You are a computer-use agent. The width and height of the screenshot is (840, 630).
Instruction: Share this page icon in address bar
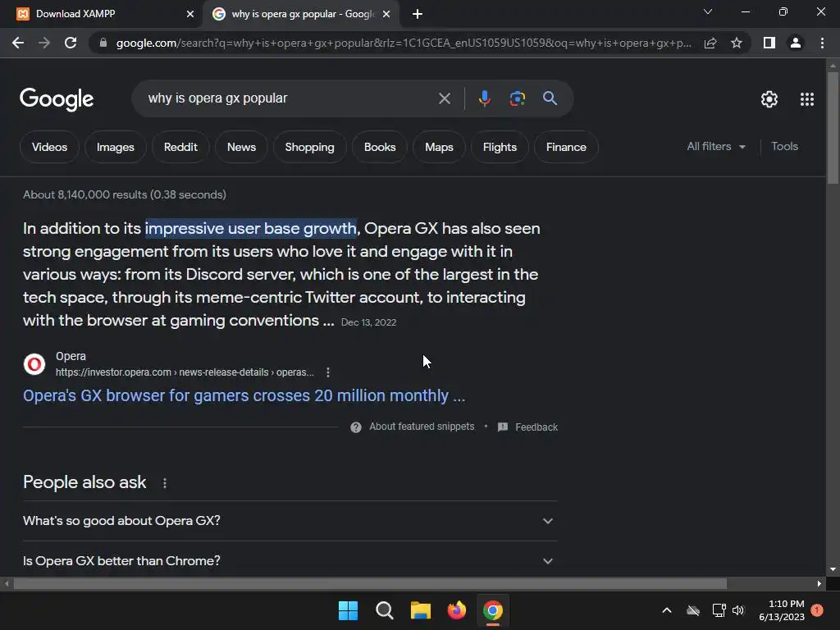tap(710, 43)
